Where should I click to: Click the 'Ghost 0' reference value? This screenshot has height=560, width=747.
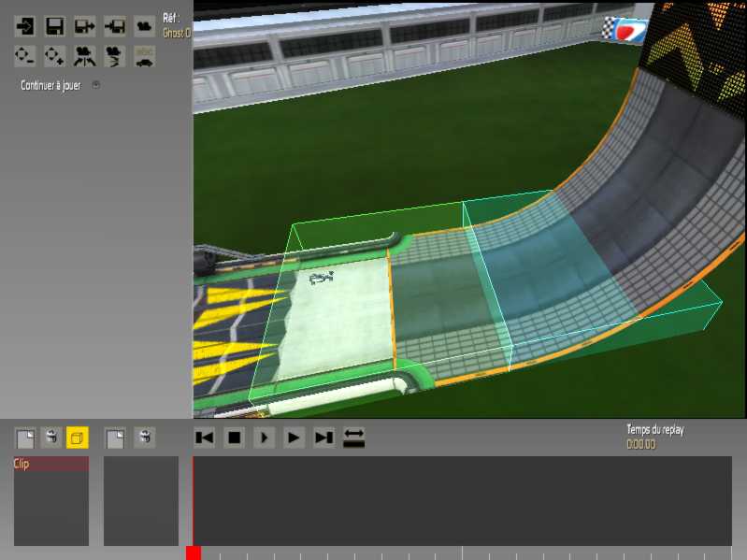point(177,33)
